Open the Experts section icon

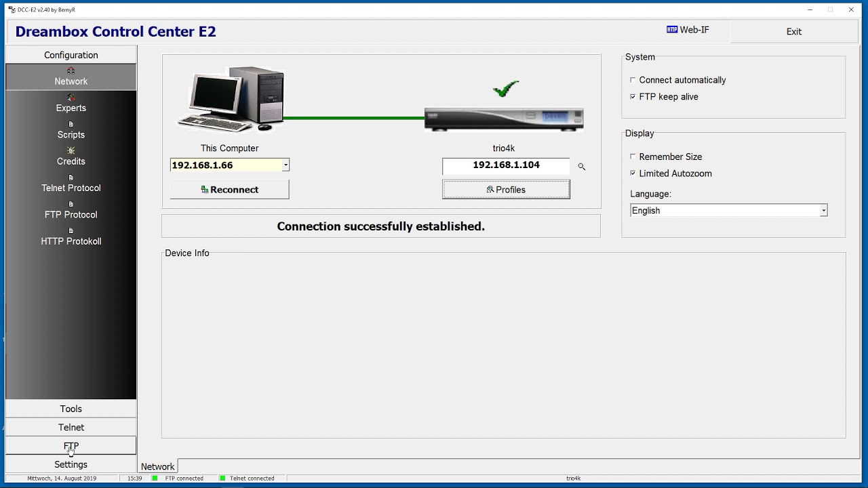tap(71, 98)
